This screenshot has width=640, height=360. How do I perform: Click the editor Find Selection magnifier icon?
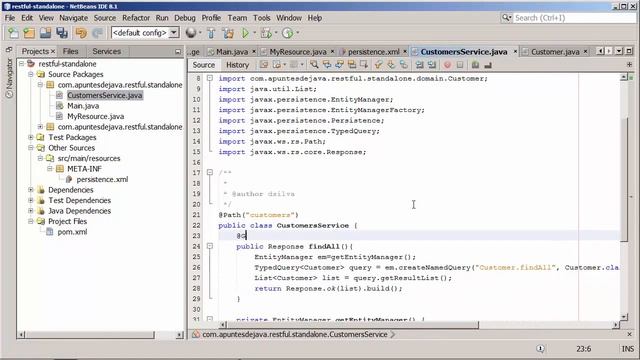point(314,64)
